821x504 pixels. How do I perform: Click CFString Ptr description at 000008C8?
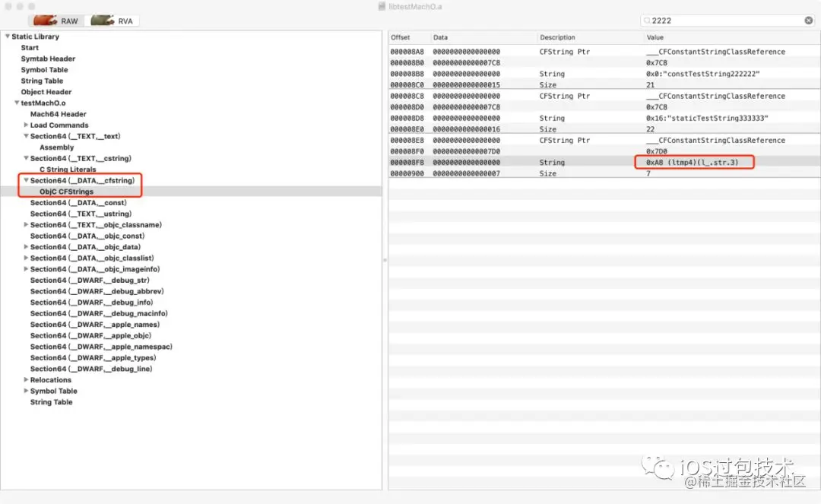564,96
